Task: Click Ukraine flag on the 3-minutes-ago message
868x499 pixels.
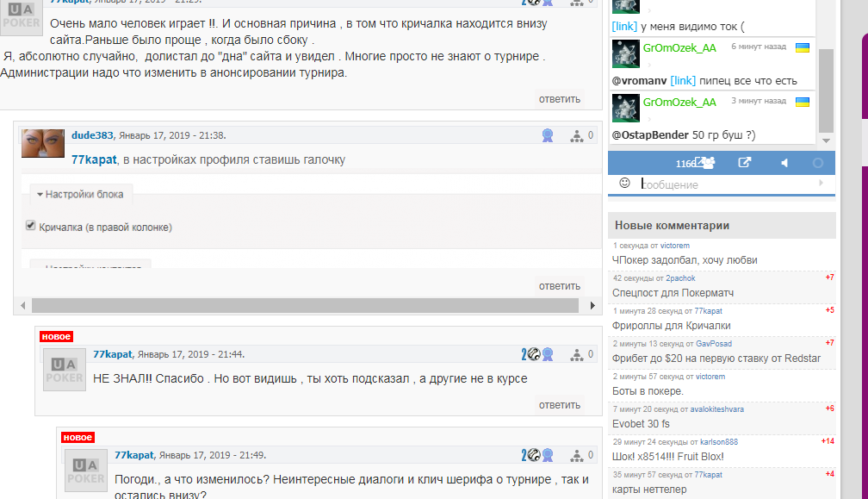Action: [803, 102]
